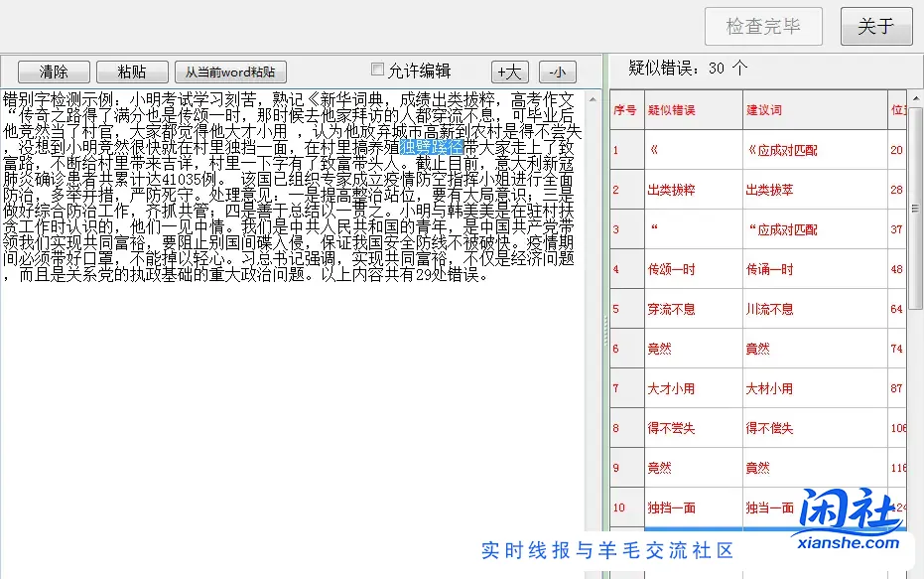This screenshot has height=579, width=924.
Task: Click the 粘贴 paste button
Action: coord(132,72)
